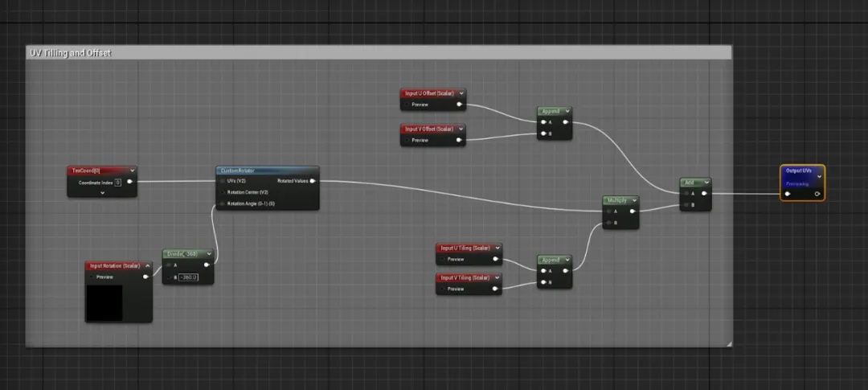Click the Multiply node's A input pin
Viewport: 868px width, 390px height.
[609, 211]
